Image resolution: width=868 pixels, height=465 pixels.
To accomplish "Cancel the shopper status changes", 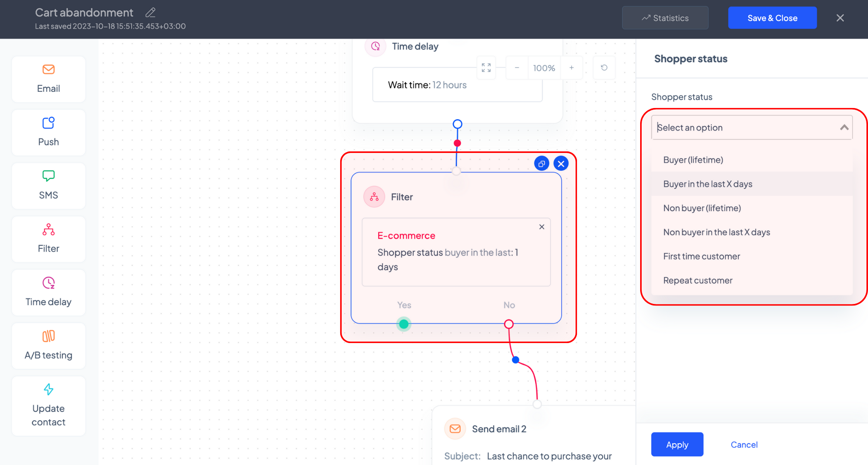I will coord(744,444).
